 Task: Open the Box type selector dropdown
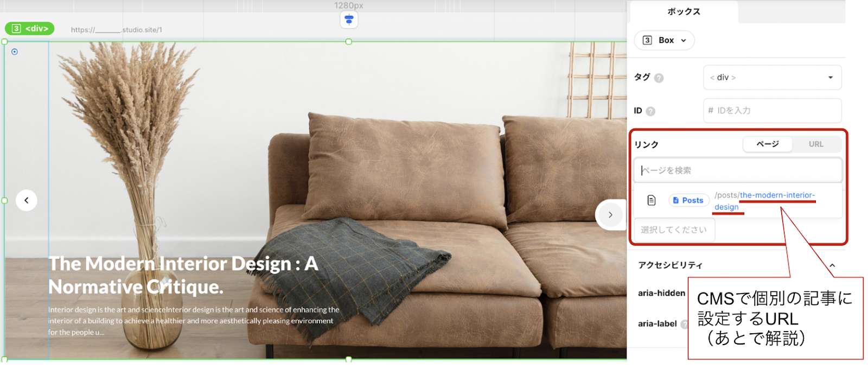tap(664, 40)
